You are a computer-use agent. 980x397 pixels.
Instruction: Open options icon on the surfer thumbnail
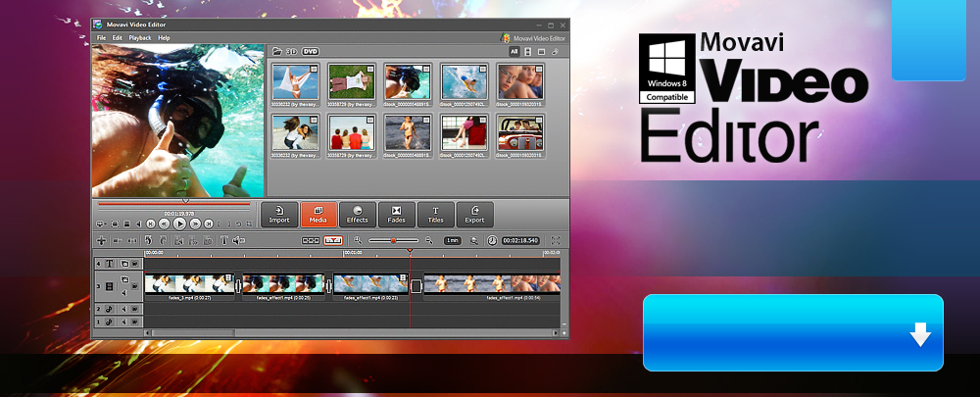[482, 69]
